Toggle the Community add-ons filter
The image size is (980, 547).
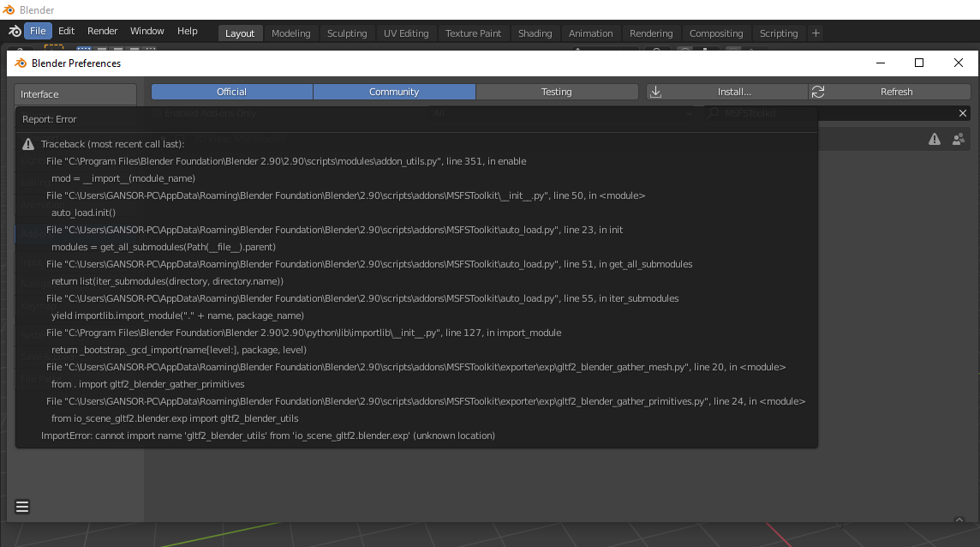(394, 92)
